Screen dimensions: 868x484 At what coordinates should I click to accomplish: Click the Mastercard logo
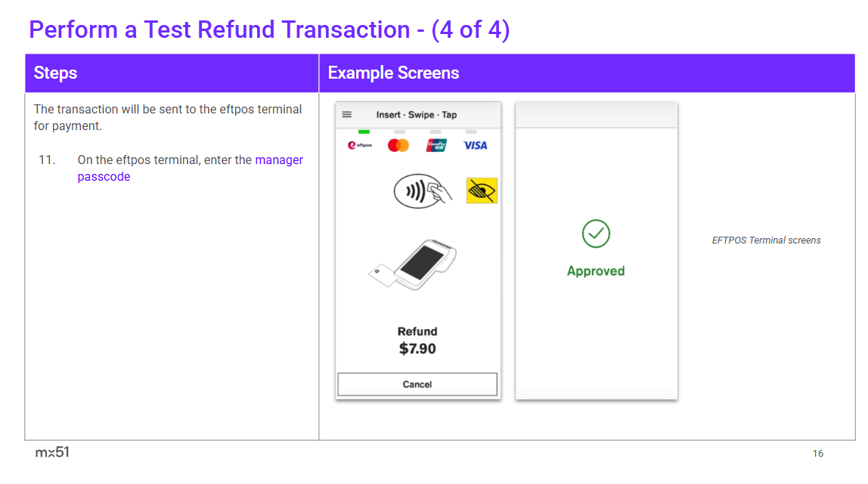tap(398, 145)
